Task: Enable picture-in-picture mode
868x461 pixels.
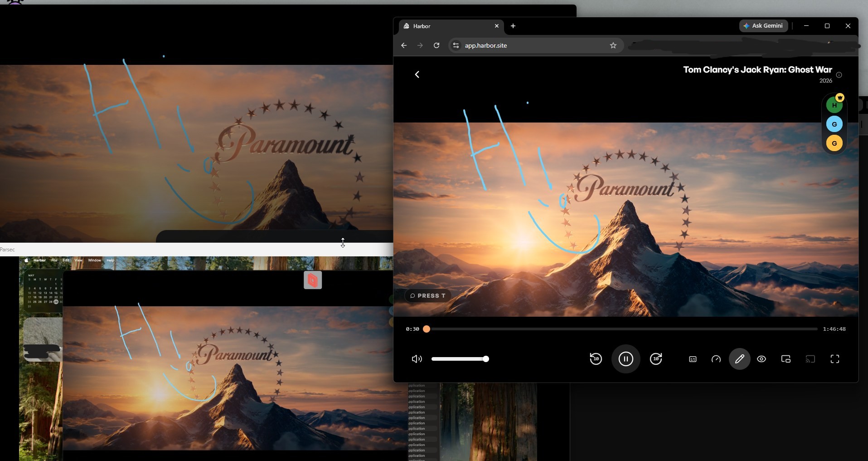Action: 786,359
